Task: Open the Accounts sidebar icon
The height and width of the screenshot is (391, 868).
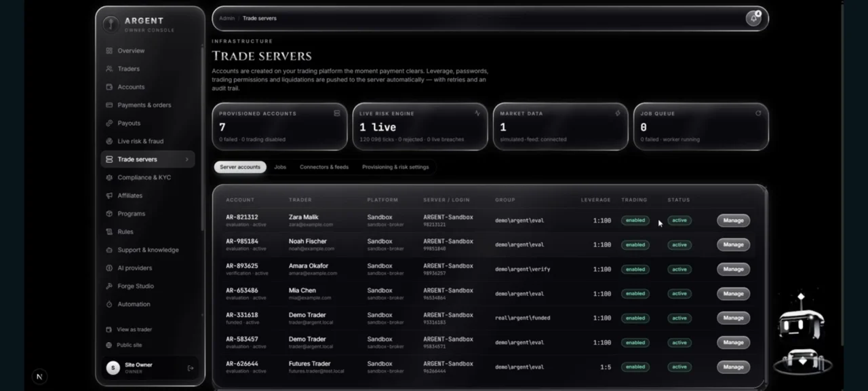Action: tap(109, 87)
